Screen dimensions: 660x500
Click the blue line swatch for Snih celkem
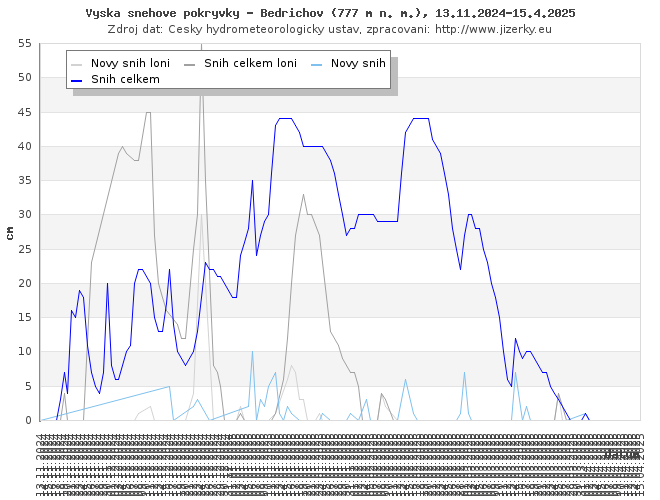[x=78, y=78]
